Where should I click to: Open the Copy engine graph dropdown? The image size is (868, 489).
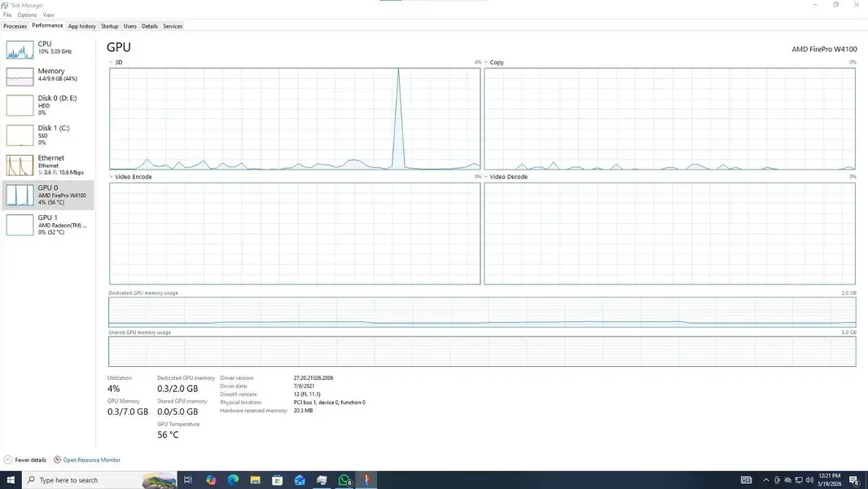pos(486,62)
